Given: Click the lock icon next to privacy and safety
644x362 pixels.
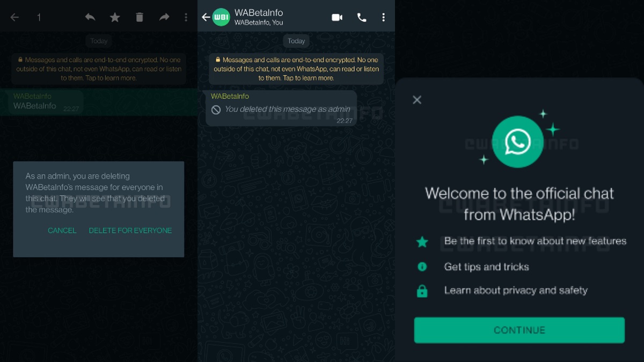Looking at the screenshot, I should pyautogui.click(x=422, y=290).
